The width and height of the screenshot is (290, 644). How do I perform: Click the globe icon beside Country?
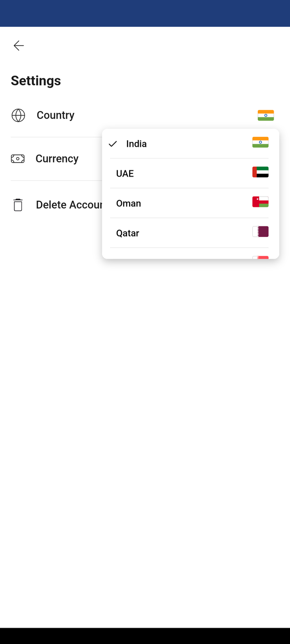[18, 115]
